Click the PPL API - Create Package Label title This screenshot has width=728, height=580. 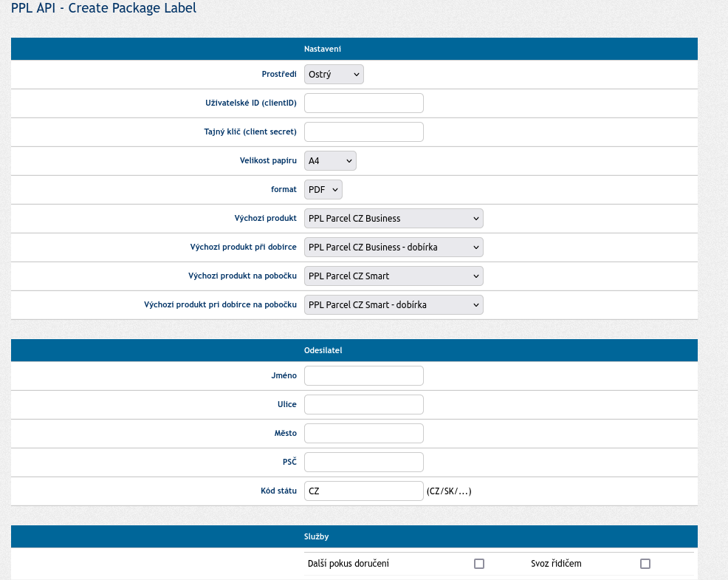click(103, 9)
